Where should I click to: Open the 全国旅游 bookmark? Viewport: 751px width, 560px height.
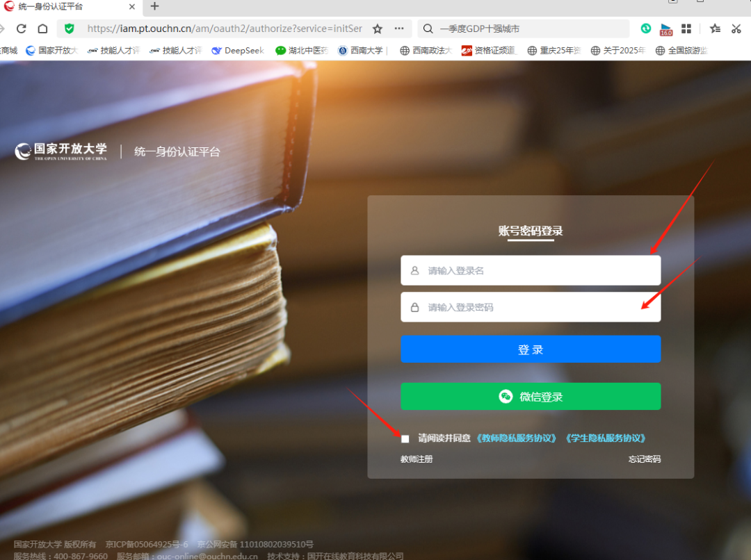point(681,50)
